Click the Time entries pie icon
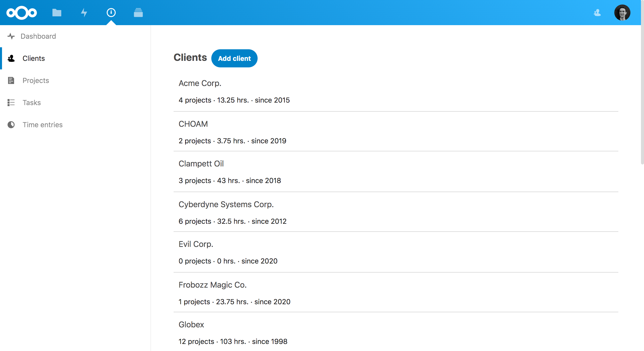Viewport: 644px width, 351px height. pyautogui.click(x=11, y=125)
